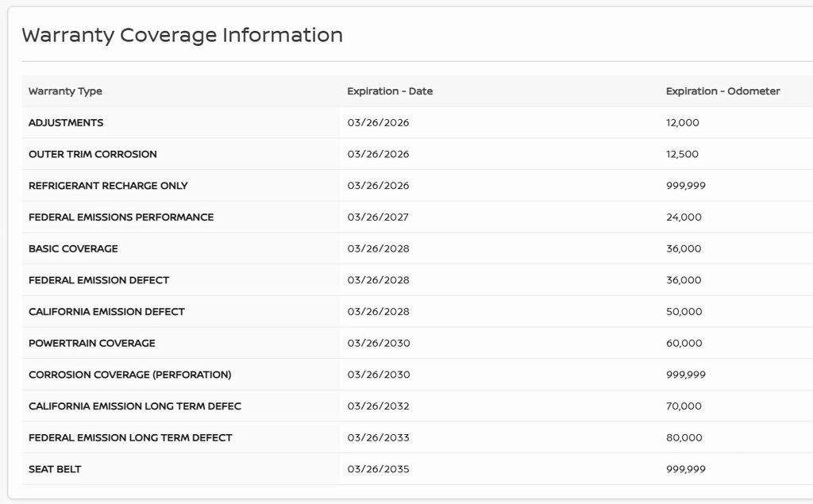
Task: Click FEDERAL EMISSION LONG TERM DEFECT entry
Action: 130,437
